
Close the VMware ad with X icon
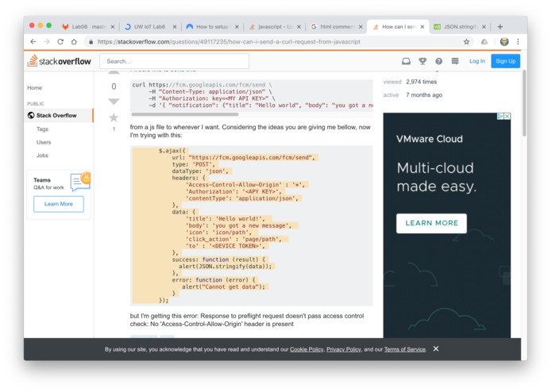(x=508, y=116)
